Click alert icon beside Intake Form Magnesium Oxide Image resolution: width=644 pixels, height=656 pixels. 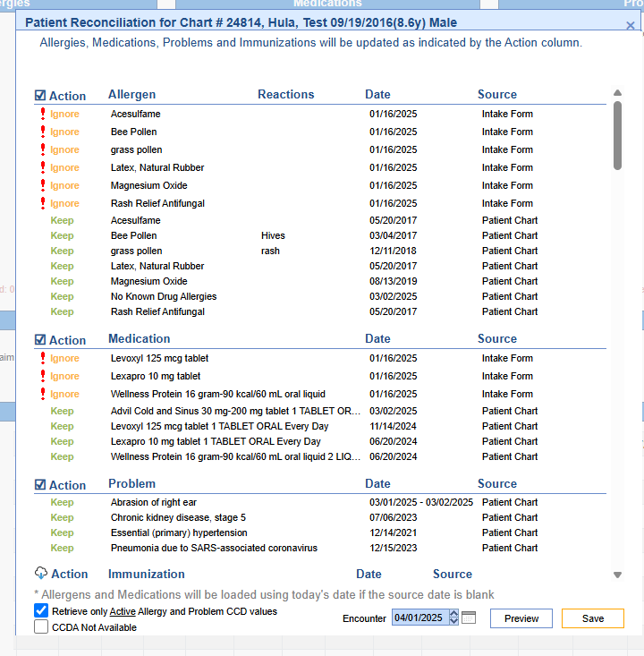(43, 185)
